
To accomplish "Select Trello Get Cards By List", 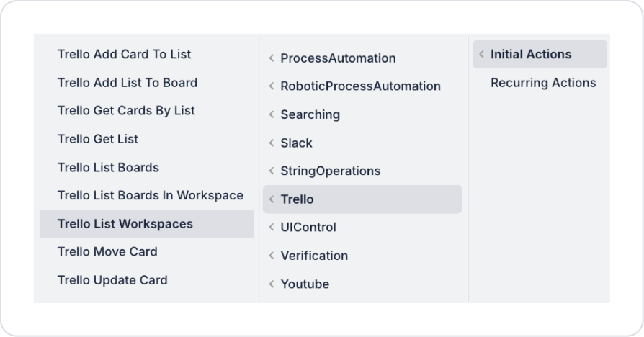I will [x=126, y=111].
